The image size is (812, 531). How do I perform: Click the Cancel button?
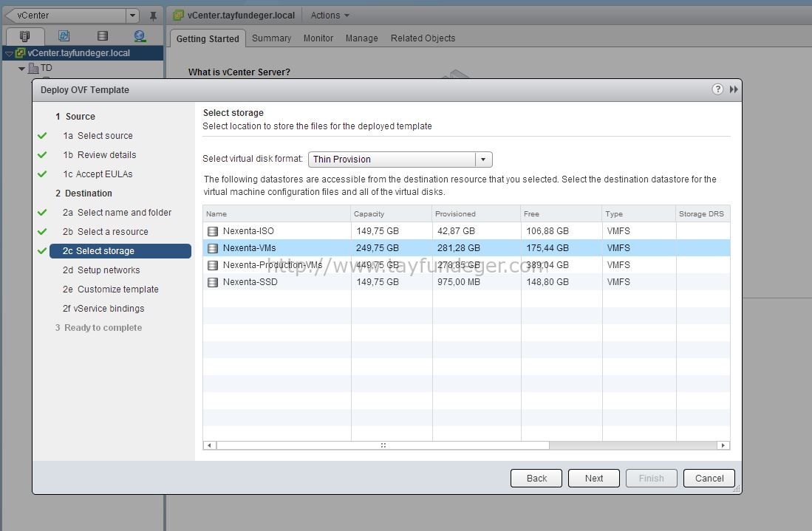click(709, 479)
